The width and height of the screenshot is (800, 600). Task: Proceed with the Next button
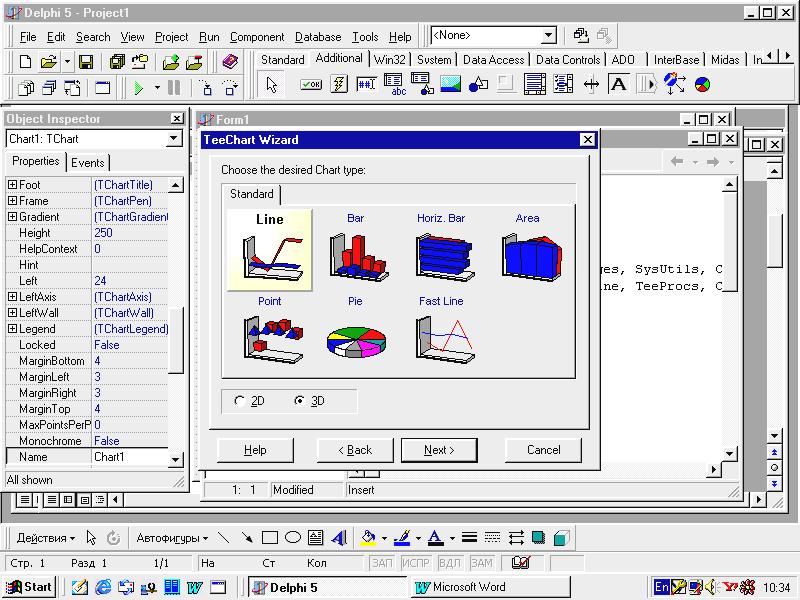439,450
